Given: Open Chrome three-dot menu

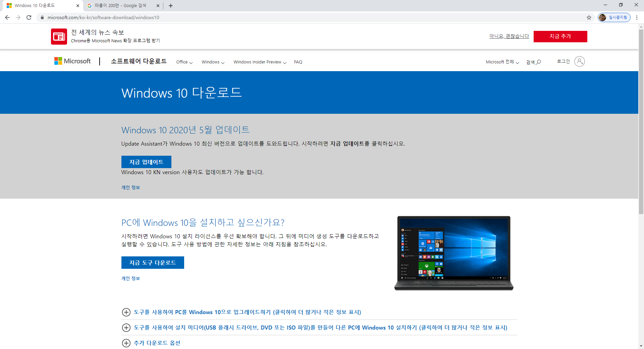Looking at the screenshot, I should pyautogui.click(x=637, y=17).
